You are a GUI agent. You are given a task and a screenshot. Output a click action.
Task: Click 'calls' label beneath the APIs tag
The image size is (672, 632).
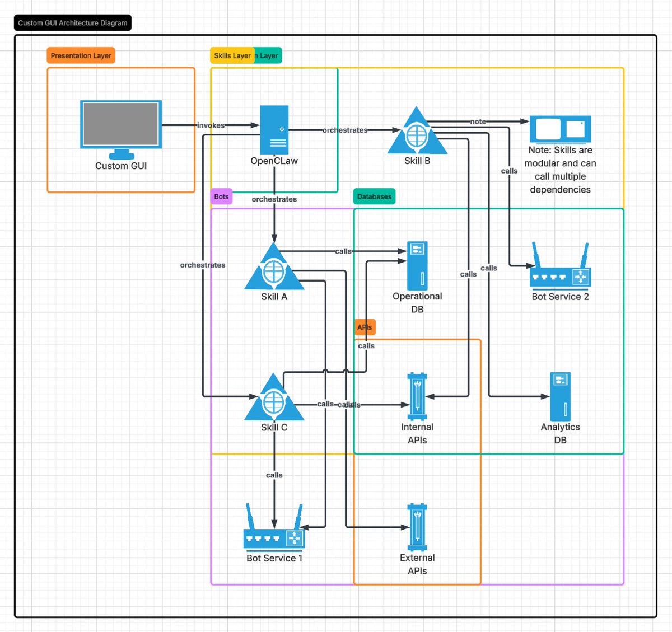point(366,346)
